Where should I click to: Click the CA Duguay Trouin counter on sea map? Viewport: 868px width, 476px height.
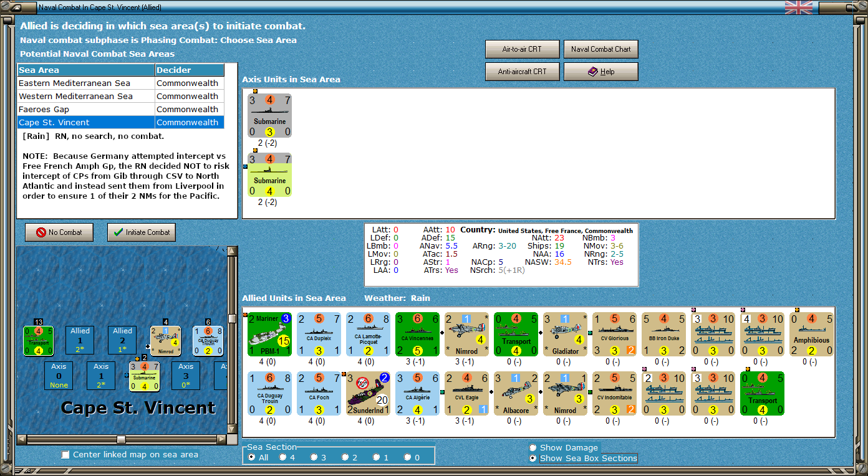[208, 341]
